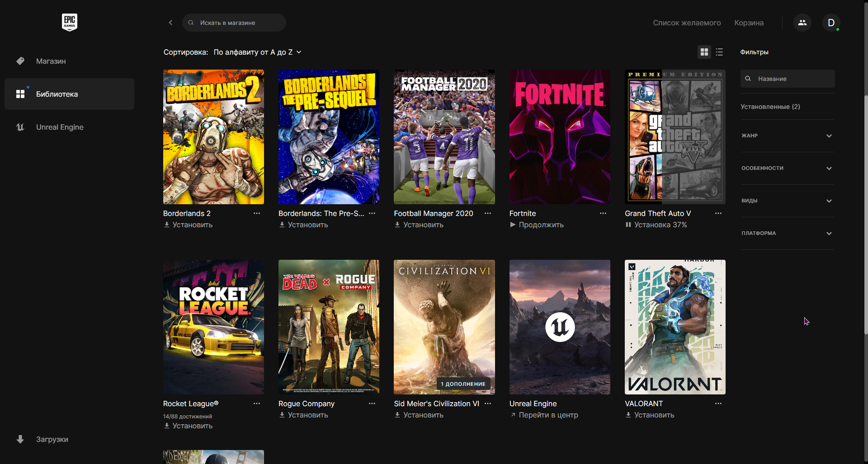The image size is (868, 464).
Task: Open Fortnite cover art
Action: [560, 137]
